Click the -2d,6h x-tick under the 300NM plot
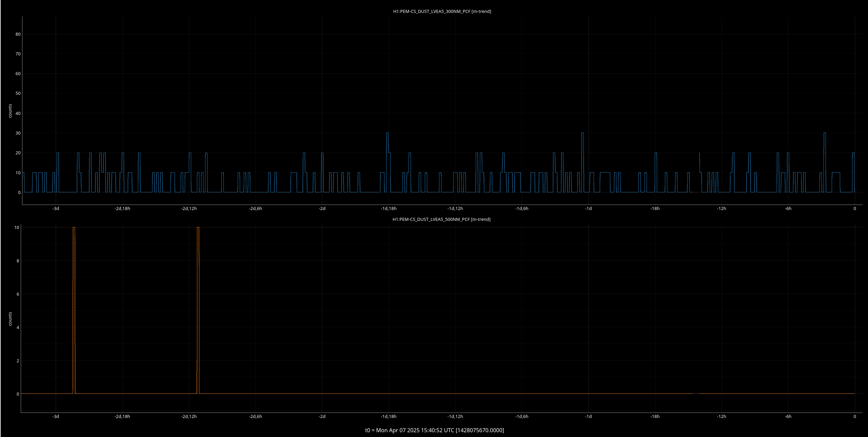The image size is (868, 437). coord(255,208)
